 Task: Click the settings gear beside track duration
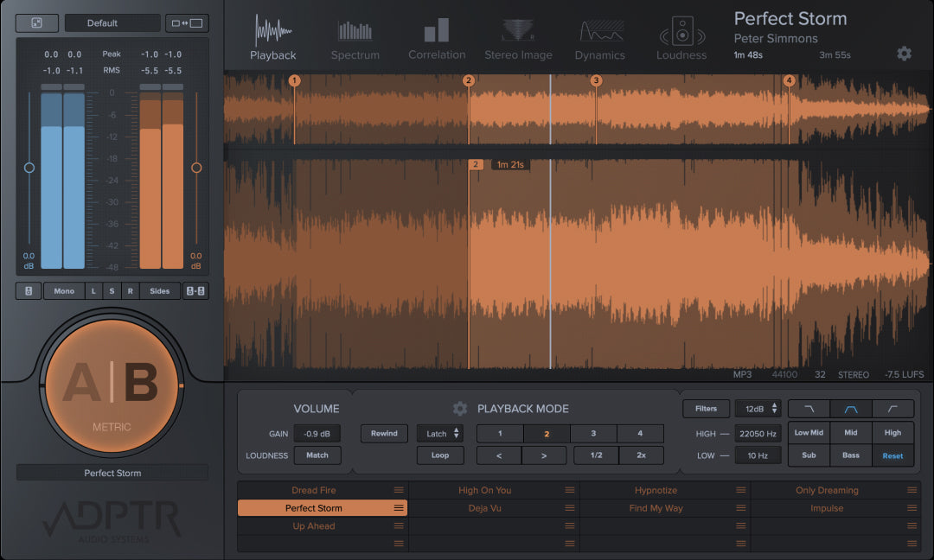click(904, 54)
